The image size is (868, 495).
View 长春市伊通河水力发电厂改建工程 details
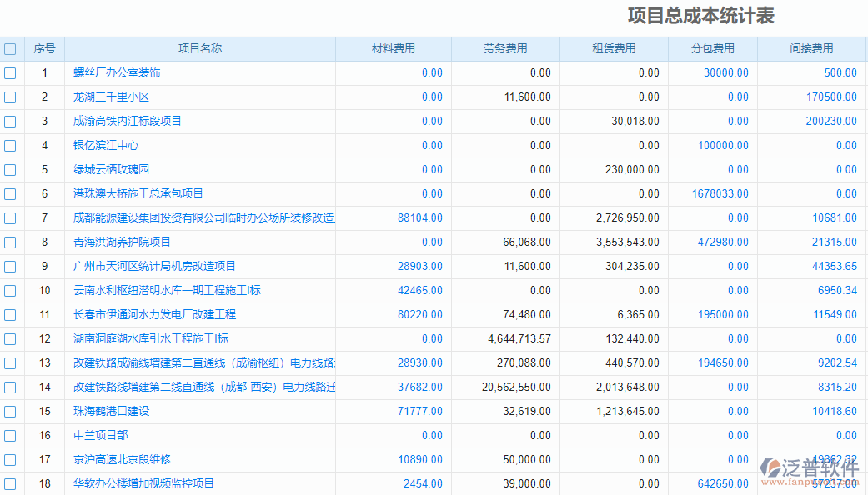coord(154,315)
